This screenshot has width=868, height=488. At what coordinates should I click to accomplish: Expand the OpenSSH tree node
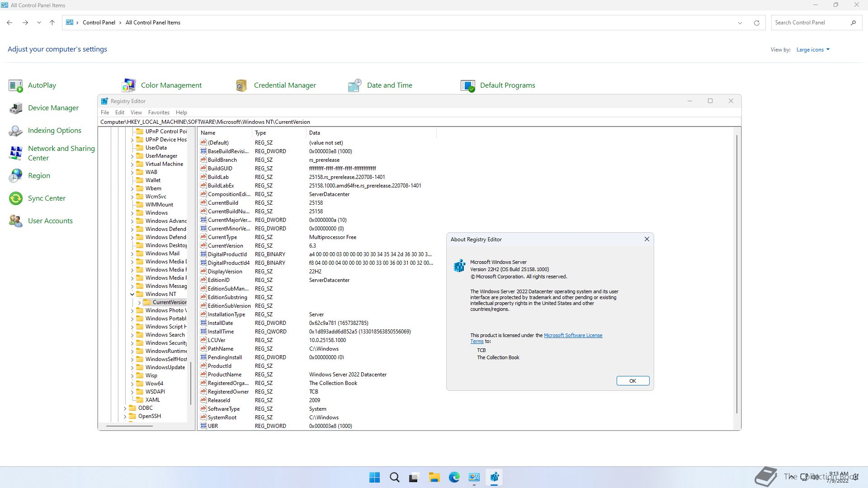click(x=125, y=416)
